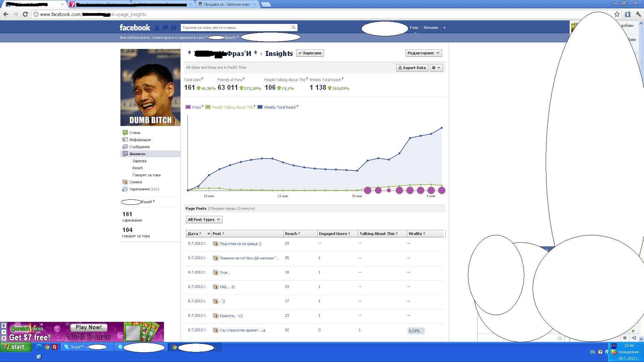The height and width of the screenshot is (362, 644).
Task: Open gear settings dropdown near Export Data
Action: click(x=436, y=68)
